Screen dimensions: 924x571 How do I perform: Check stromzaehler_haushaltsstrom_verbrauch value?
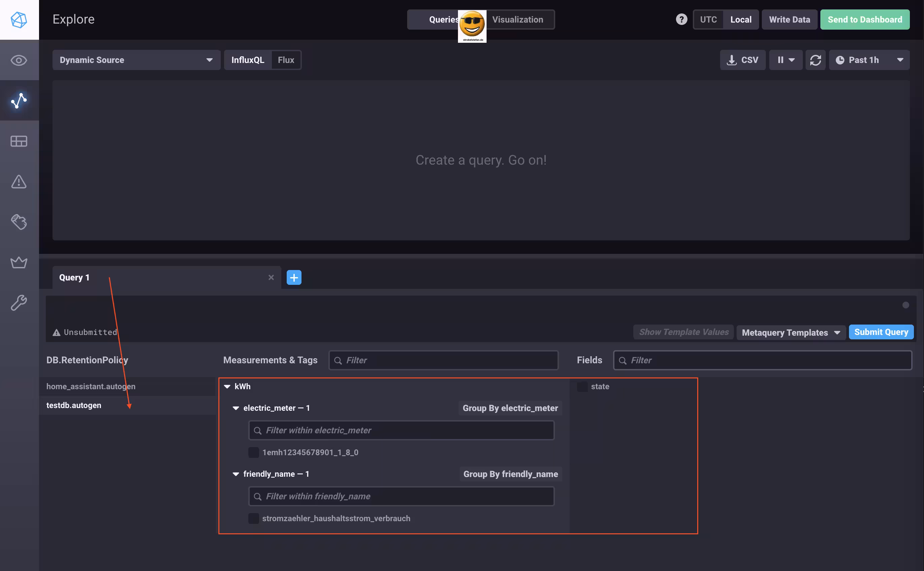253,518
